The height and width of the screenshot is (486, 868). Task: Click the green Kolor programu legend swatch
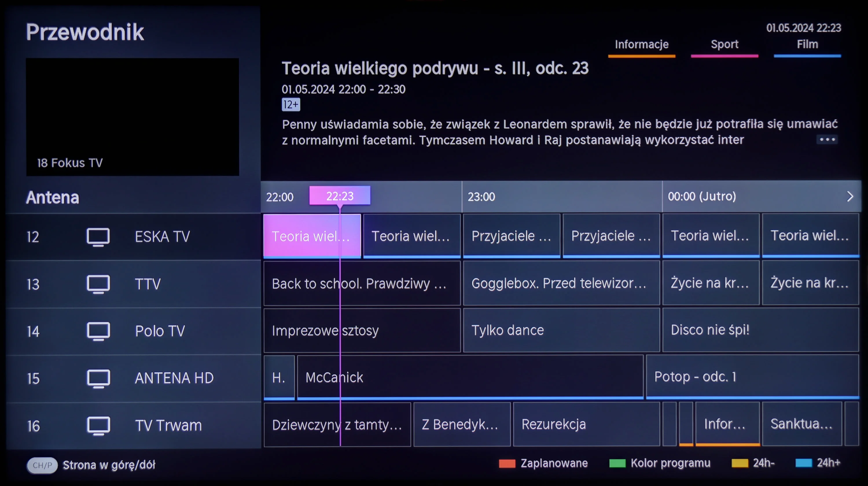(617, 463)
